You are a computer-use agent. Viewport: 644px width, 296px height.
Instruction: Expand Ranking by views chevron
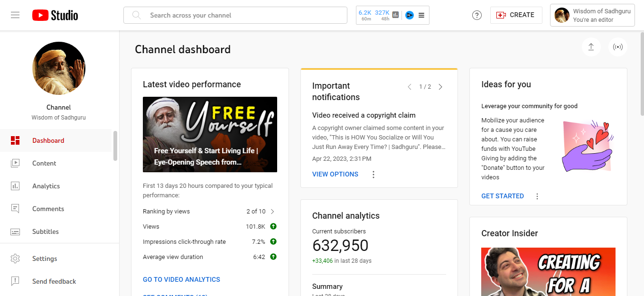pos(272,212)
